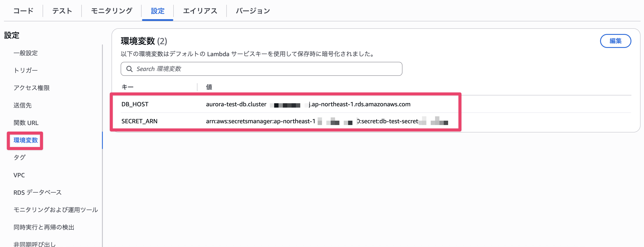Click the magnifier icon in search box
Viewport: 644px width, 247px height.
[x=129, y=69]
